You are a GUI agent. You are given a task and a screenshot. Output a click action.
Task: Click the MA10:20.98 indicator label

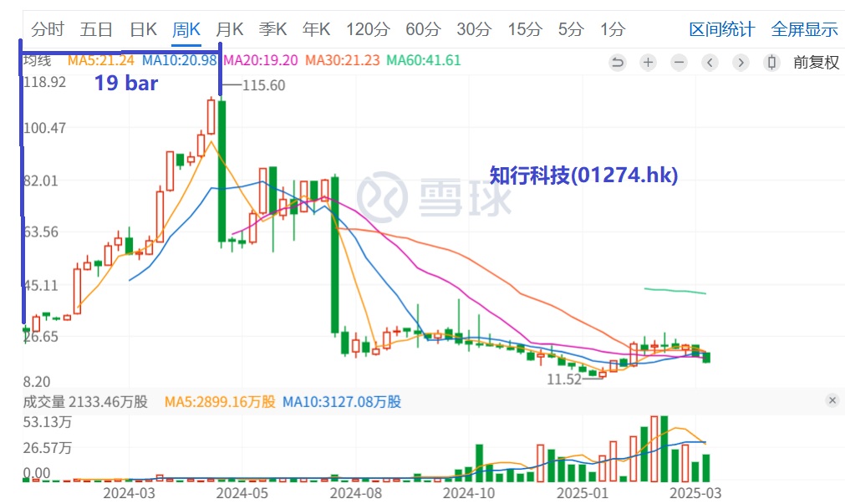pyautogui.click(x=180, y=60)
